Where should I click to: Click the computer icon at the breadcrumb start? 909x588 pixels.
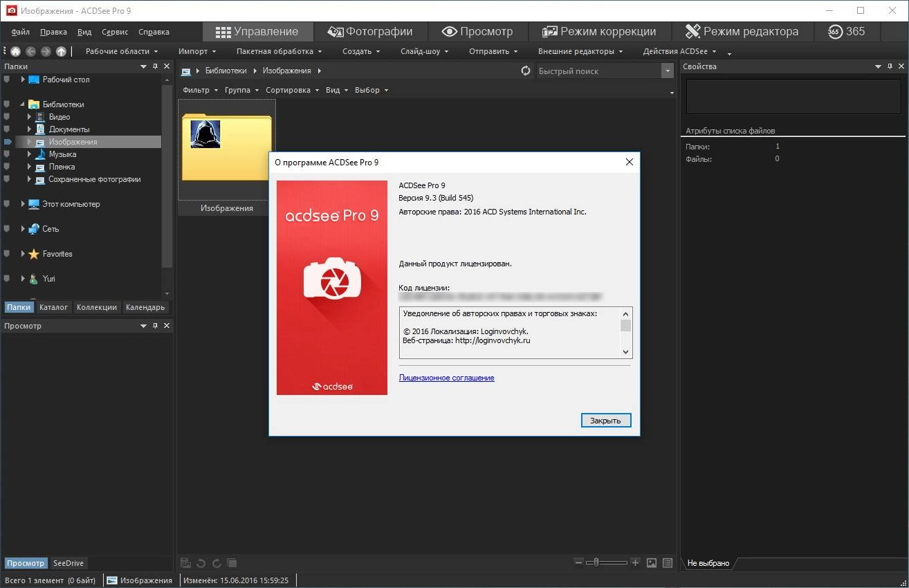coord(186,71)
